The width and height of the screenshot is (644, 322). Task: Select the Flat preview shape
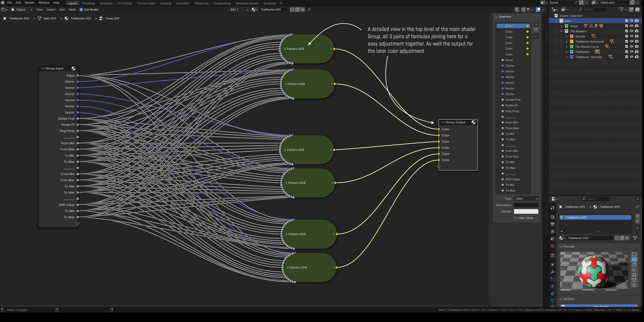[x=634, y=254]
